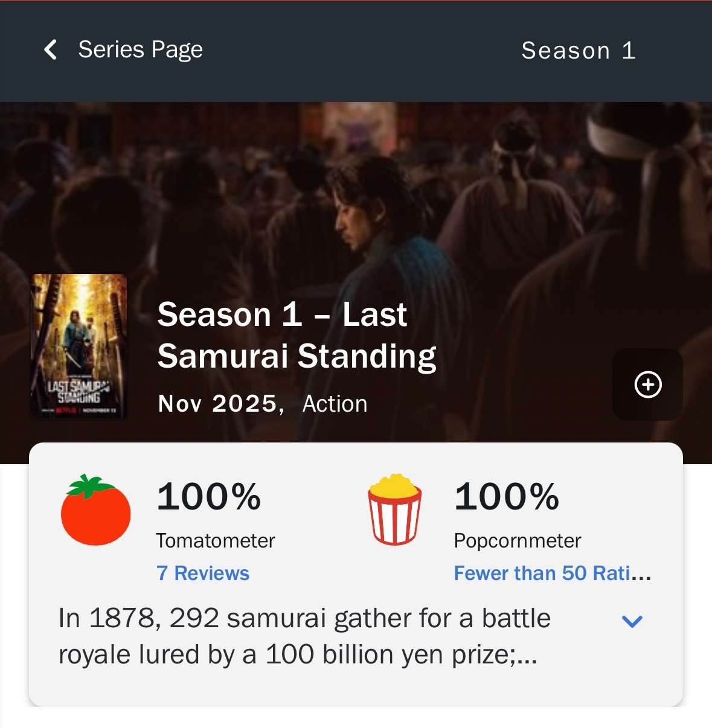Open the Season 1 selector
712x728 pixels.
pos(578,51)
